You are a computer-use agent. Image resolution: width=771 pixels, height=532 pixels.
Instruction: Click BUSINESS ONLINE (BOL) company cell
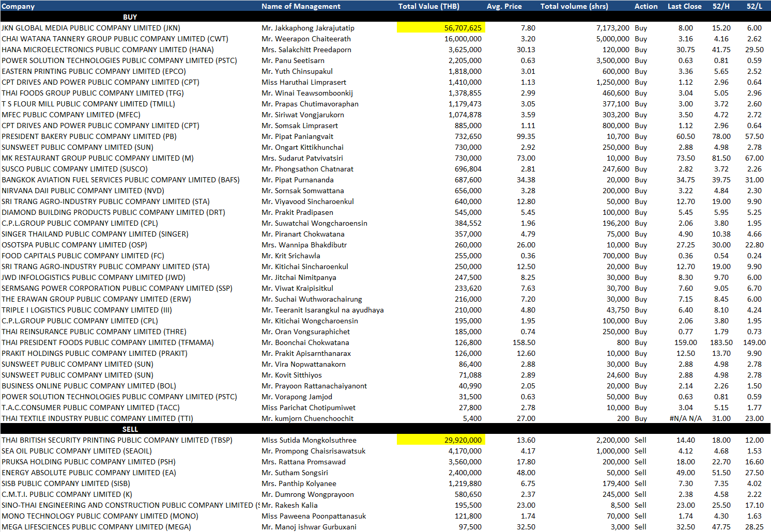pos(89,386)
